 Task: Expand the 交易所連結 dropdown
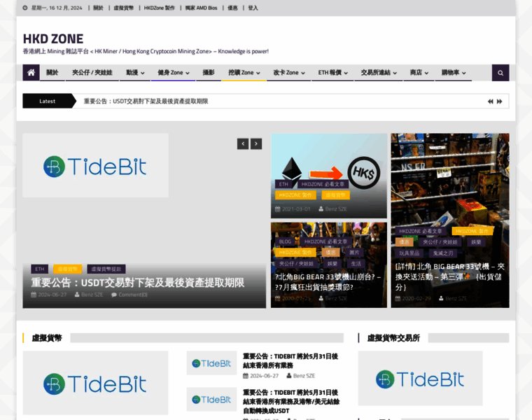point(379,73)
